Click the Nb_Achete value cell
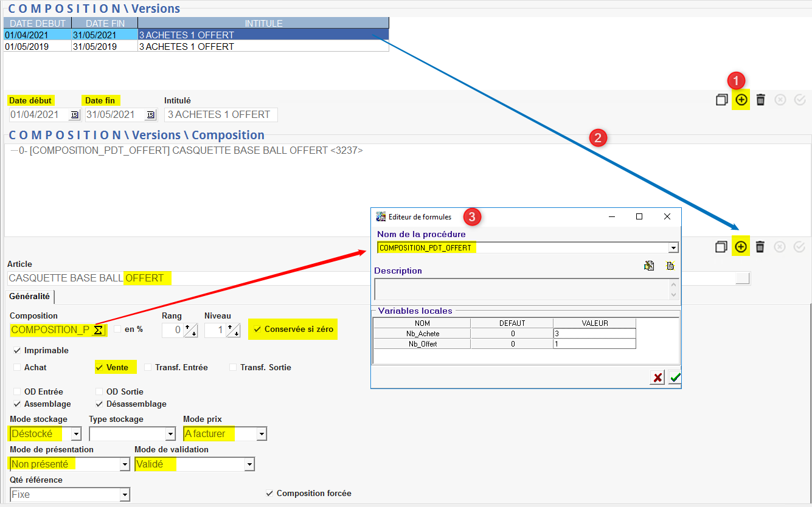This screenshot has width=812, height=507. point(594,334)
